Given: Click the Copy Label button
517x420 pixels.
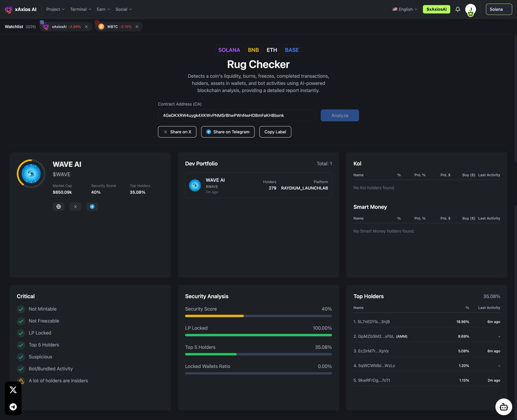Looking at the screenshot, I should [275, 132].
